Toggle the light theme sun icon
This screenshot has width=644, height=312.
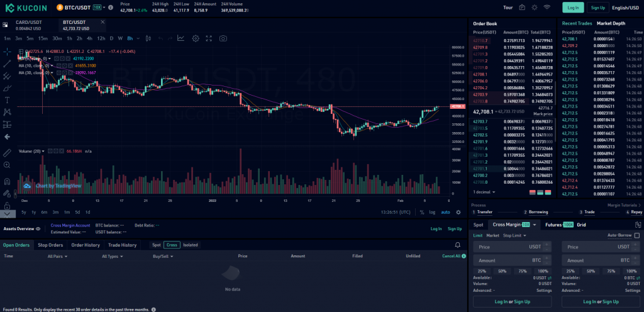[534, 8]
